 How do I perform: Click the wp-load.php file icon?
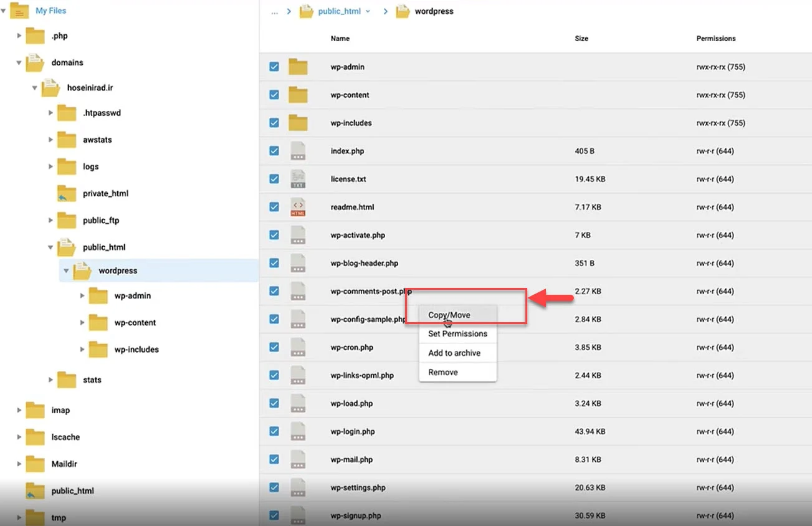299,403
